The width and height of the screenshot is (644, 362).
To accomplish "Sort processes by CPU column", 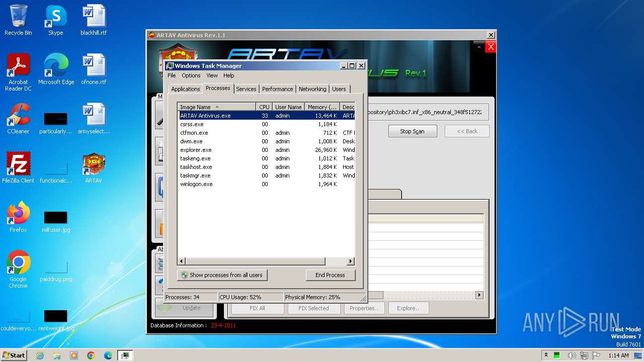I will (264, 107).
